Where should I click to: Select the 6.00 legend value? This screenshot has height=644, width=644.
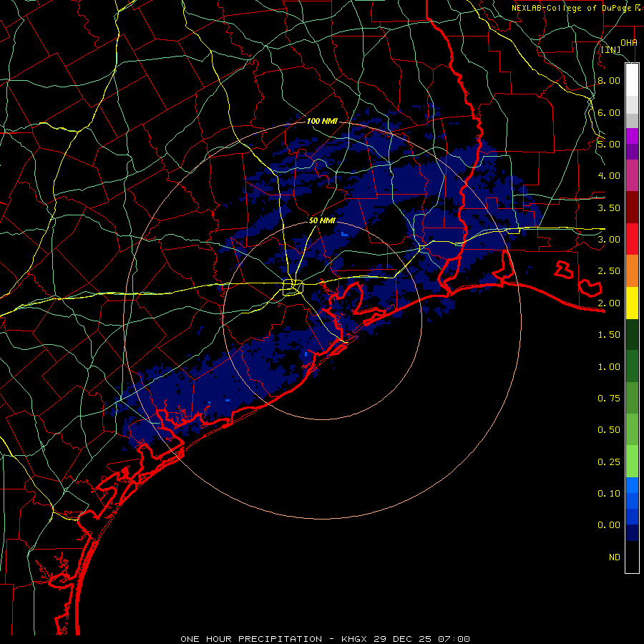click(x=609, y=112)
